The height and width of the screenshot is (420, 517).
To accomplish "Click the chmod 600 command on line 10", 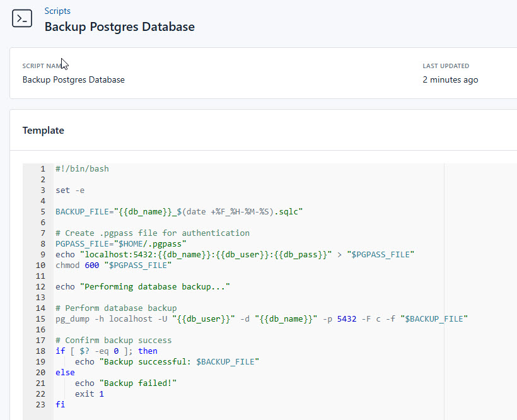I will [76, 265].
